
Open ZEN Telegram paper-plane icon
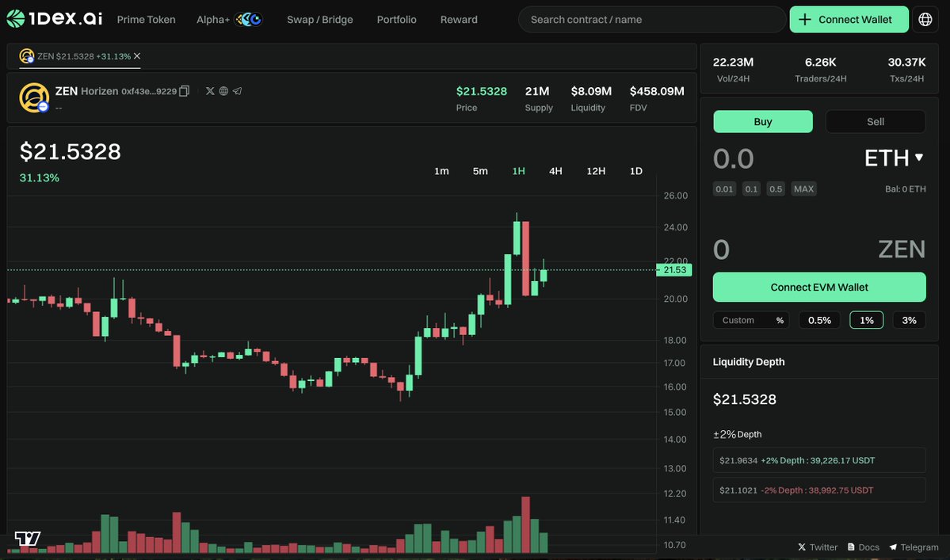tap(238, 90)
